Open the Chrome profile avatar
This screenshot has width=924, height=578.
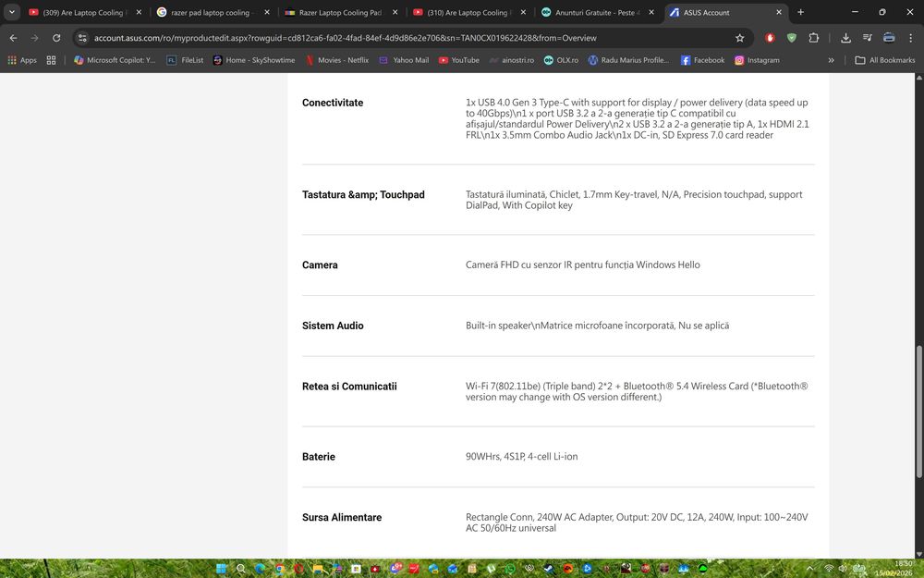889,38
